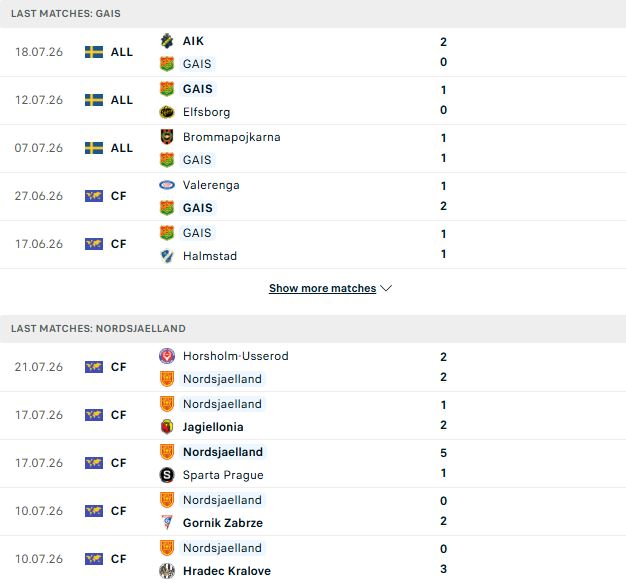The image size is (626, 583).
Task: Click the world flag for the 27.06.26 match
Action: 94,196
